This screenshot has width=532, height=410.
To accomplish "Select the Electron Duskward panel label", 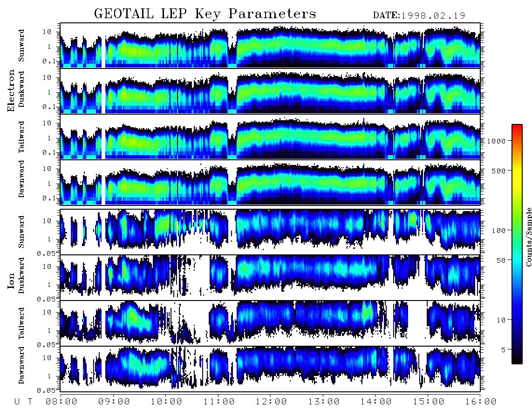I will coord(21,89).
